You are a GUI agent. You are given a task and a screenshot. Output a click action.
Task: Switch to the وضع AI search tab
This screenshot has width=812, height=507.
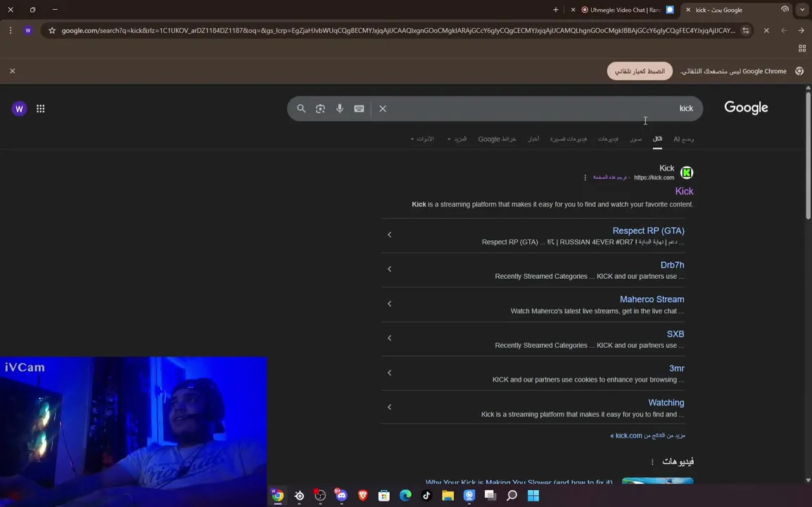click(x=683, y=139)
